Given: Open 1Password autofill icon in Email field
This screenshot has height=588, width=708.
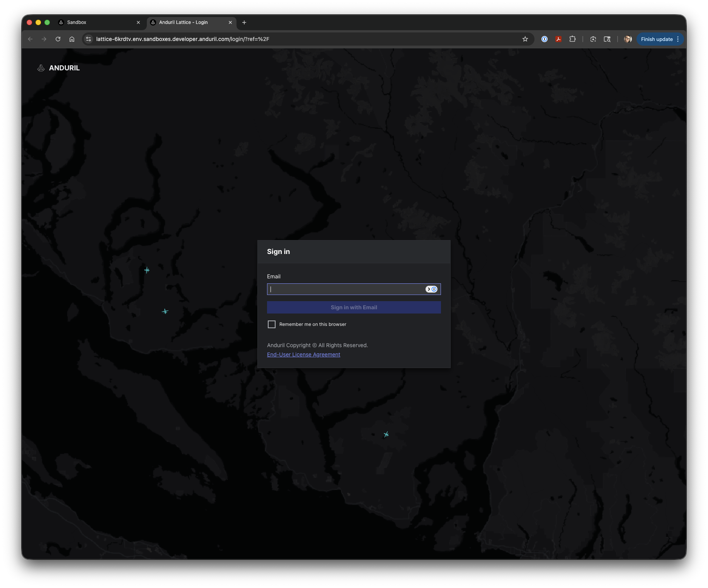Looking at the screenshot, I should point(432,289).
